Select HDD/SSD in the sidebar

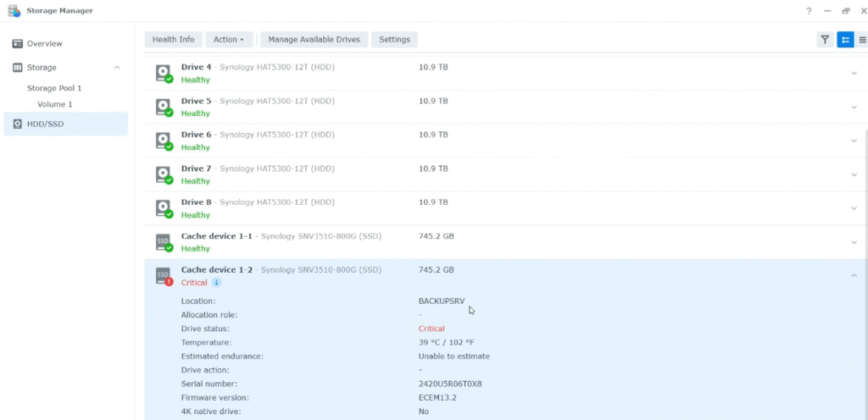pos(65,124)
